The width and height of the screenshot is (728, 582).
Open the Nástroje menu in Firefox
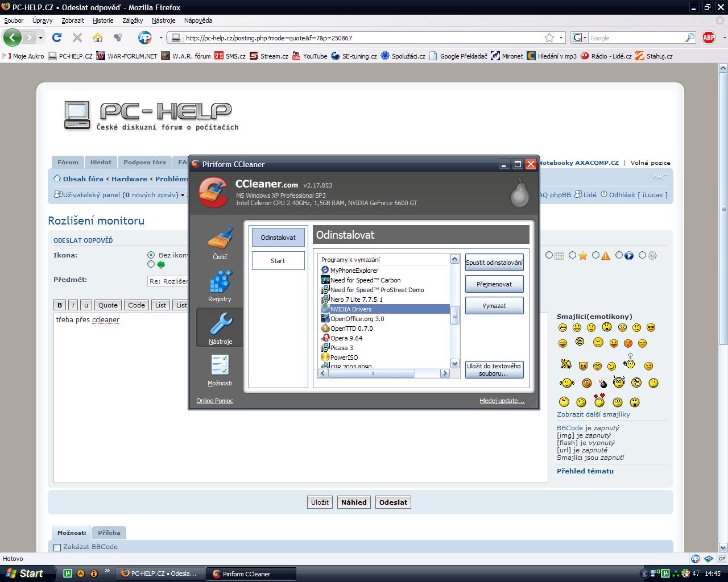164,20
